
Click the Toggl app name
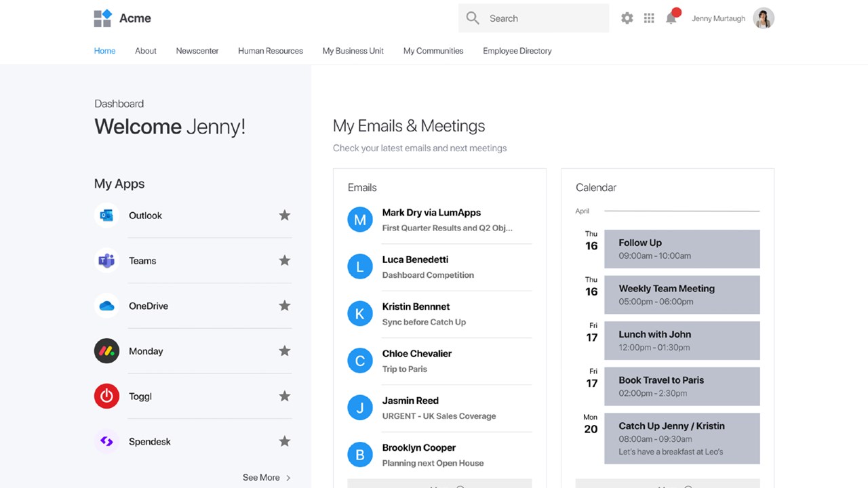(140, 396)
